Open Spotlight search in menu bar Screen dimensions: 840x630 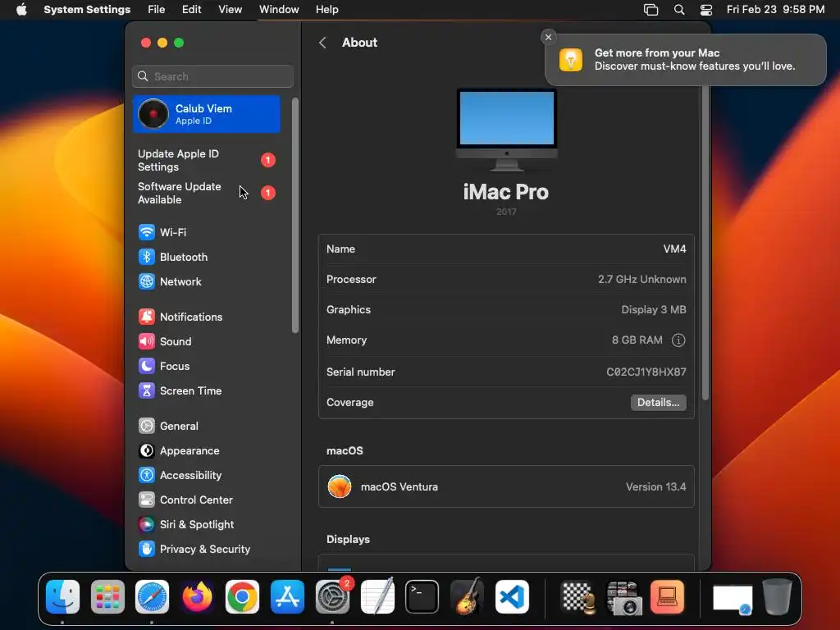[679, 10]
